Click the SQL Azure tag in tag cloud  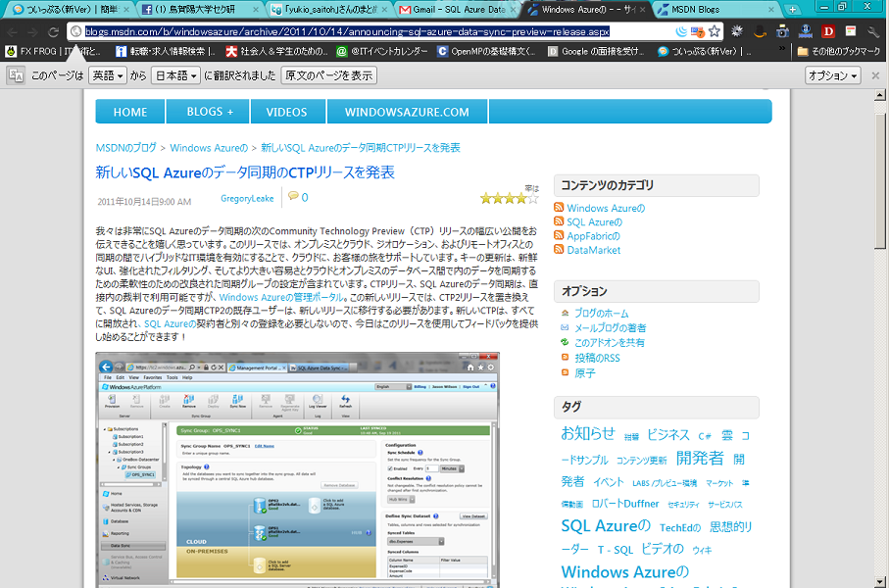click(x=605, y=526)
